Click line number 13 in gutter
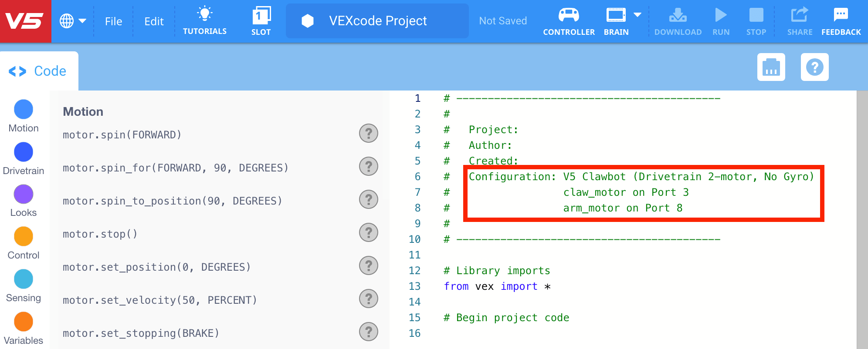The image size is (868, 349). pos(415,286)
